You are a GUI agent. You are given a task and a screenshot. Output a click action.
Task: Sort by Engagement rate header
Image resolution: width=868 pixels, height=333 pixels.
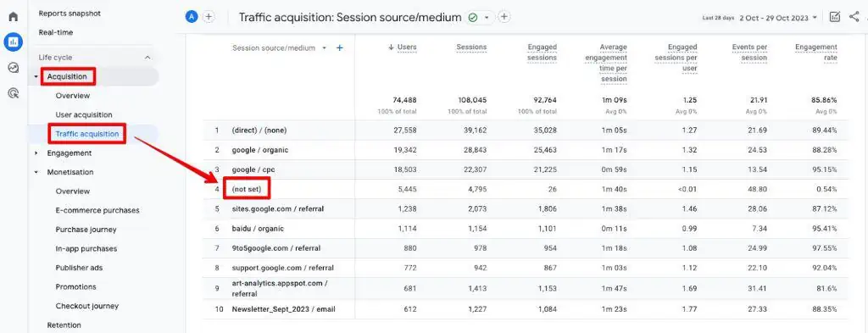tap(816, 53)
